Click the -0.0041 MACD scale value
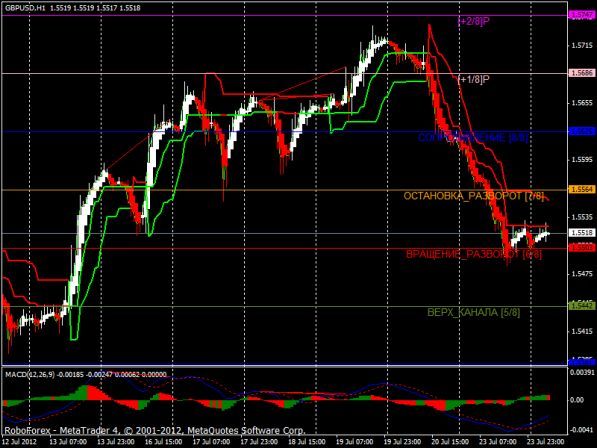Viewport: 597px width, 448px height. tap(581, 430)
